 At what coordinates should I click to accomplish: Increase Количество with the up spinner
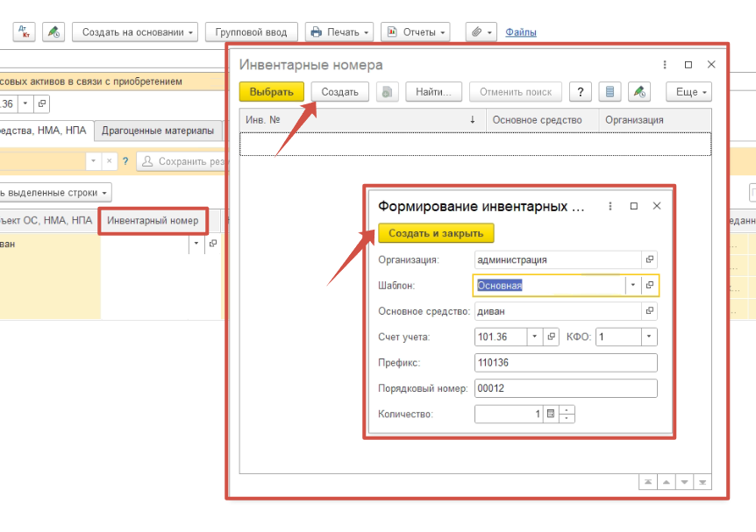(x=567, y=410)
